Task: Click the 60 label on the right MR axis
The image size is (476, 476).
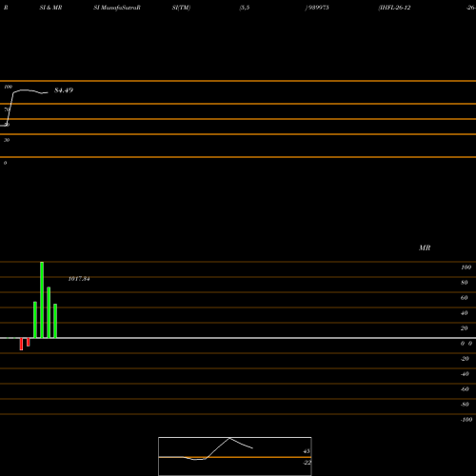Action: pos(465,298)
